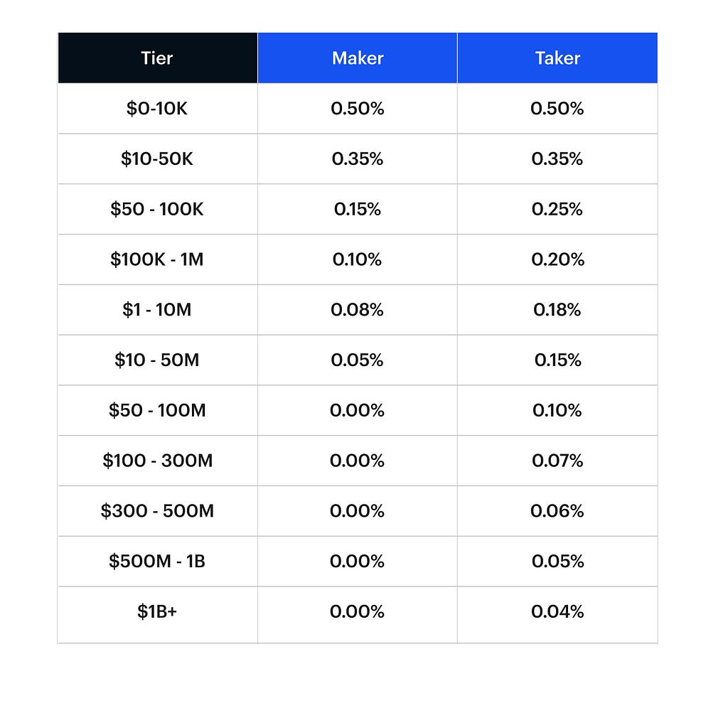Click the 0.07% Taker fee value
728x703 pixels.
[x=557, y=461]
